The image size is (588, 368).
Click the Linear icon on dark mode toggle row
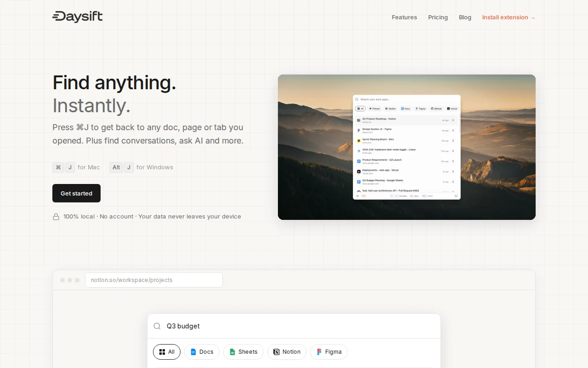[359, 151]
